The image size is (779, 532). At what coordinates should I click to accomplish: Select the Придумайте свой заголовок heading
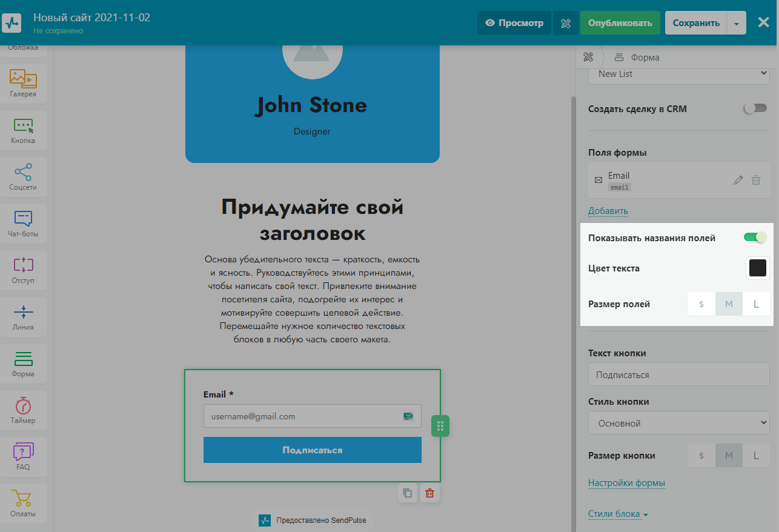point(313,219)
